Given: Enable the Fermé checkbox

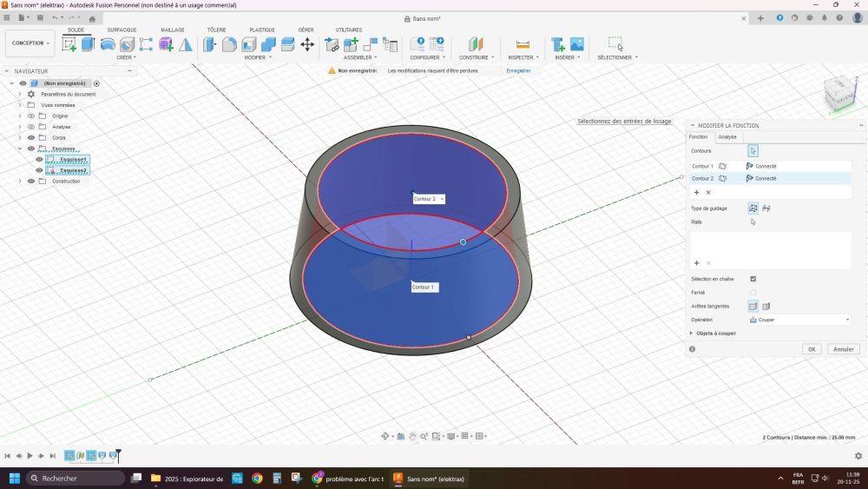Looking at the screenshot, I should (x=753, y=293).
